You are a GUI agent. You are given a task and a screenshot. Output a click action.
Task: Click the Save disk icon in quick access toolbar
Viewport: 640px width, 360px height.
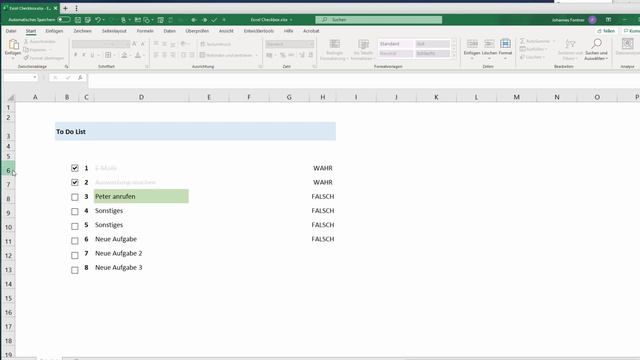pos(78,20)
